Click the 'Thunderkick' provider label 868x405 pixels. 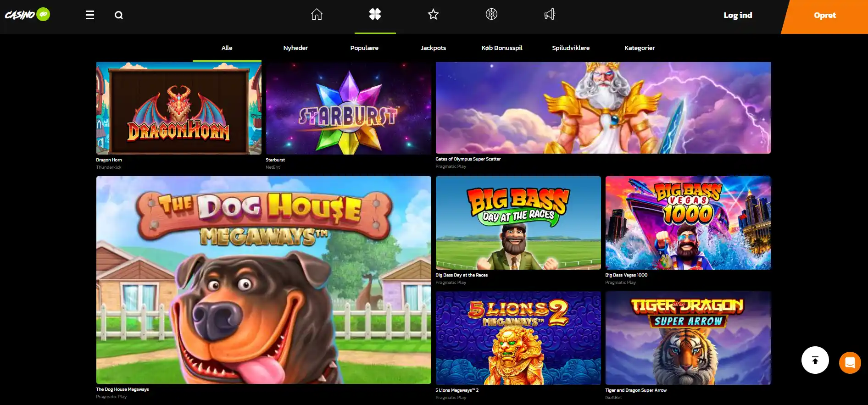109,167
